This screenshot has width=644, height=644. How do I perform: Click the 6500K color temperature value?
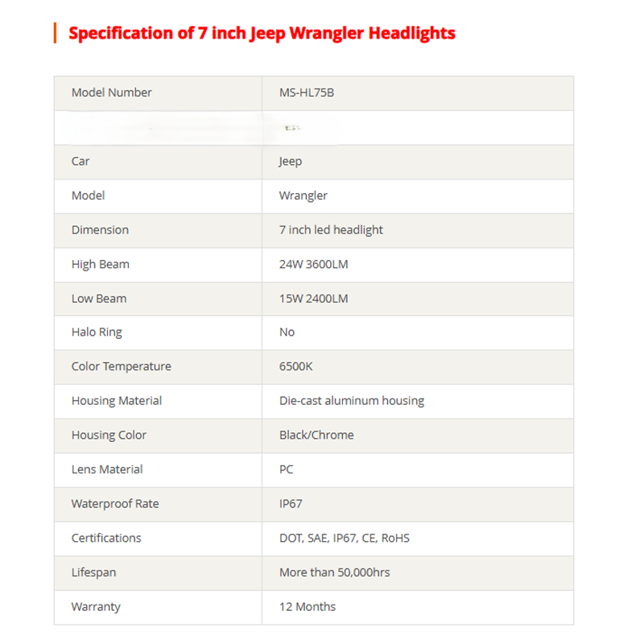(x=295, y=366)
